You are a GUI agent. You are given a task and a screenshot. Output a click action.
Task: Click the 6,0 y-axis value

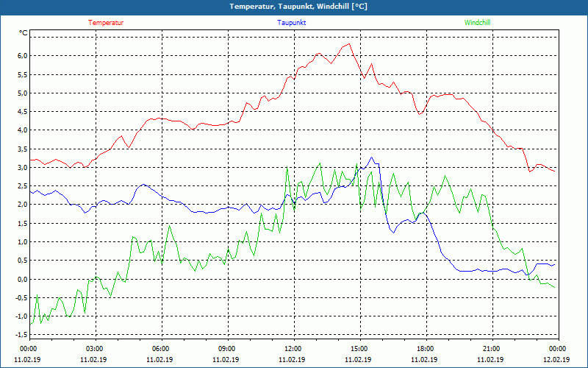23,56
